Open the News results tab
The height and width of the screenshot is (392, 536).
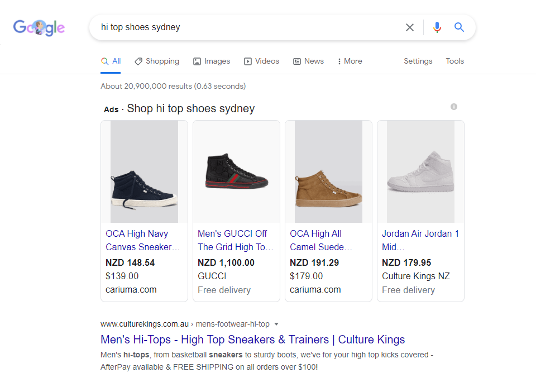click(x=308, y=61)
